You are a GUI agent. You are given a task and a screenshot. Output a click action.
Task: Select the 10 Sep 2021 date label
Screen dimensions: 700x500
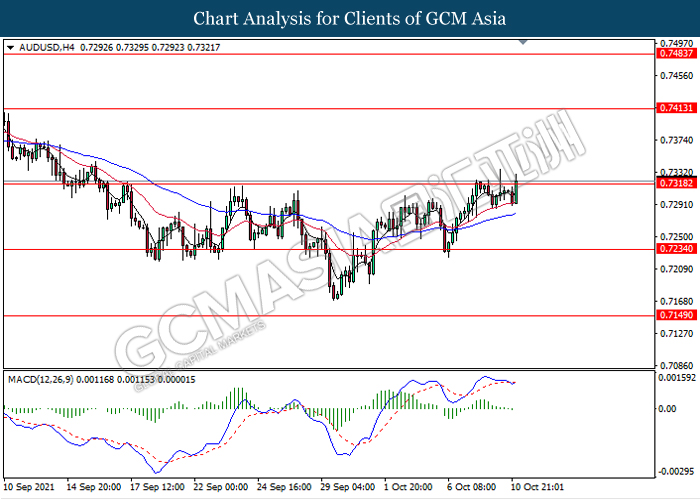point(30,487)
